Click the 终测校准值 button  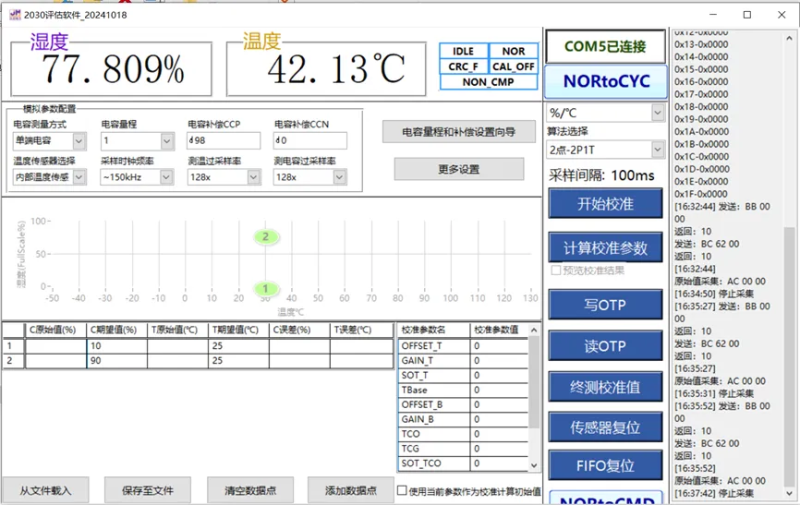pyautogui.click(x=605, y=387)
